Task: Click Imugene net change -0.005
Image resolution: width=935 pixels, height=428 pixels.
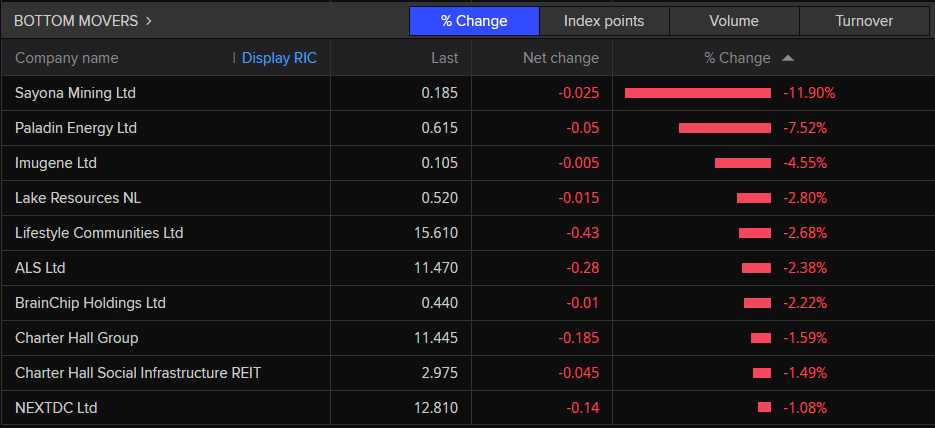Action: (578, 163)
